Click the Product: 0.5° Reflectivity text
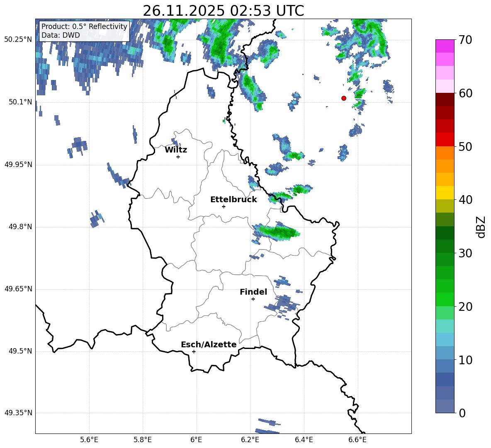The width and height of the screenshot is (491, 448). [84, 27]
